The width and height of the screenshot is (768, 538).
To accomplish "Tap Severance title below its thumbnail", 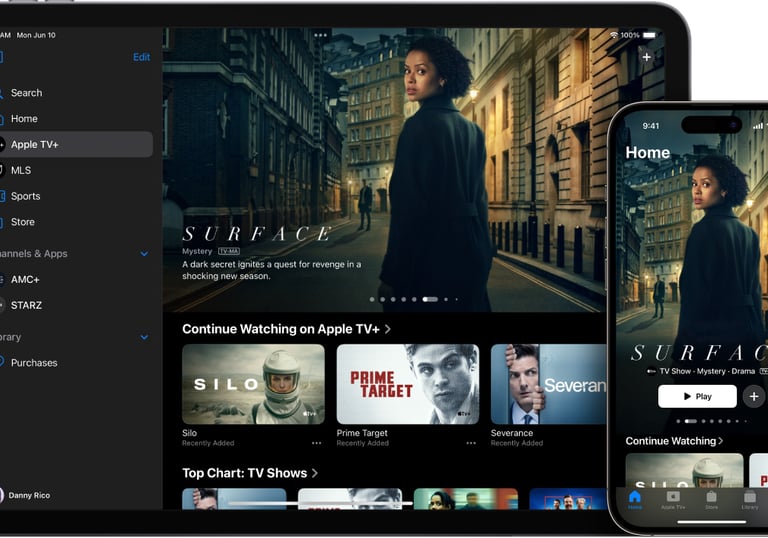I will pos(512,433).
